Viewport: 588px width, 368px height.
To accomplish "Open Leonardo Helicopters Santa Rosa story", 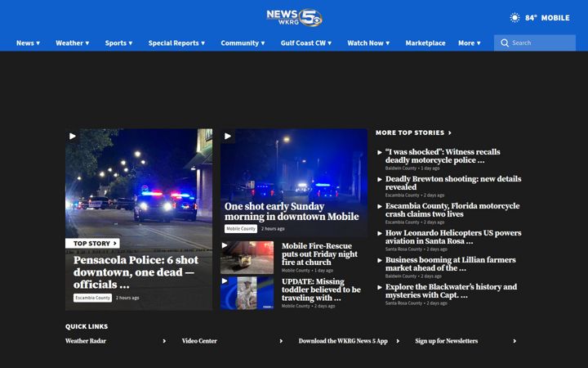I will [453, 237].
